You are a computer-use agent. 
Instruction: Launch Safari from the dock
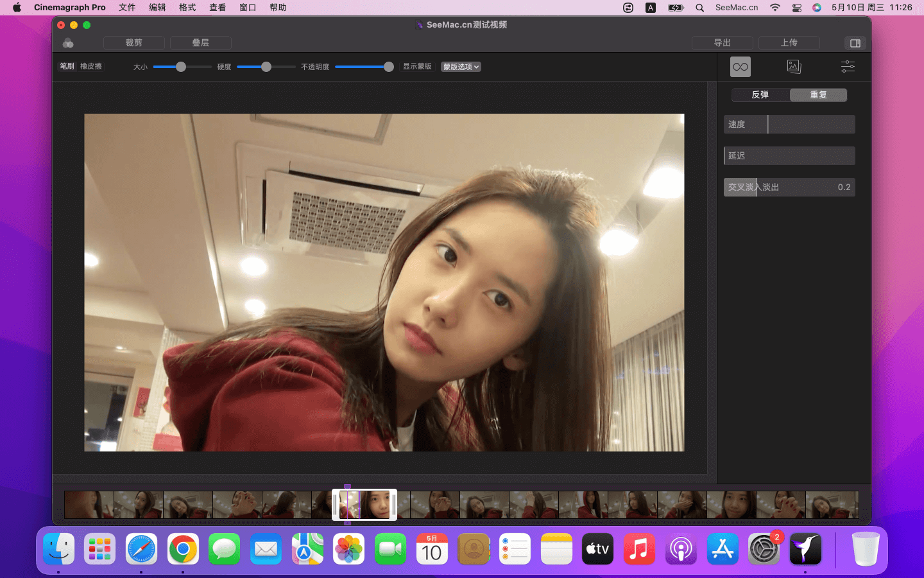(141, 549)
